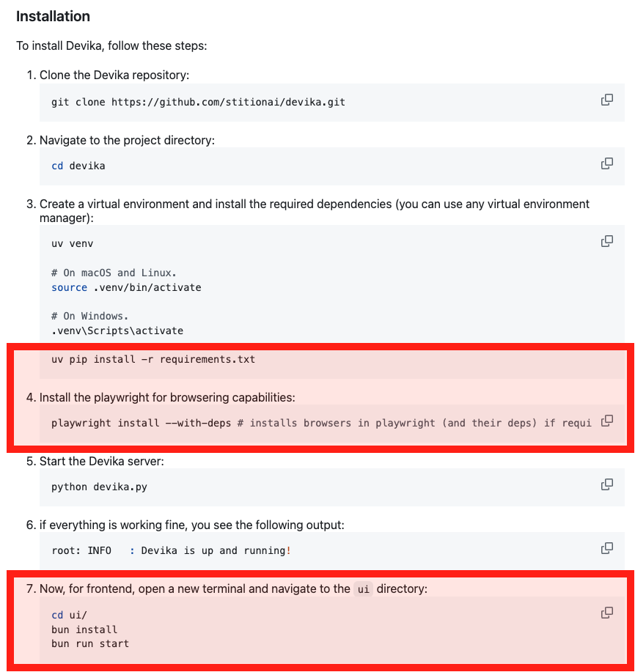Copy the virtual environment setup code block
The width and height of the screenshot is (635, 672).
tap(607, 241)
